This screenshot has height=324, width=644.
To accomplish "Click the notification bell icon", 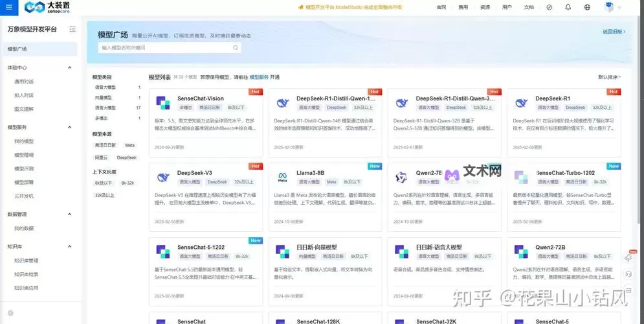I will 568,7.
